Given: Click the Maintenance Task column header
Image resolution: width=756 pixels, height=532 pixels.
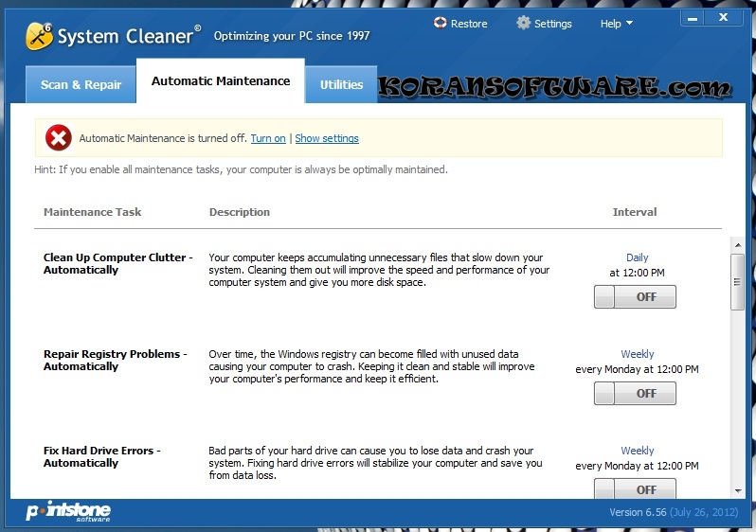Looking at the screenshot, I should [x=93, y=212].
